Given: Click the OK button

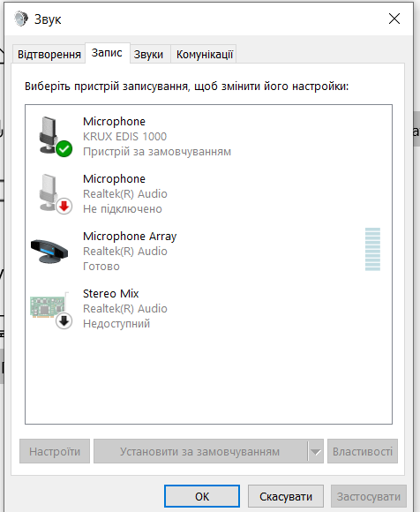Looking at the screenshot, I should click(x=202, y=496).
